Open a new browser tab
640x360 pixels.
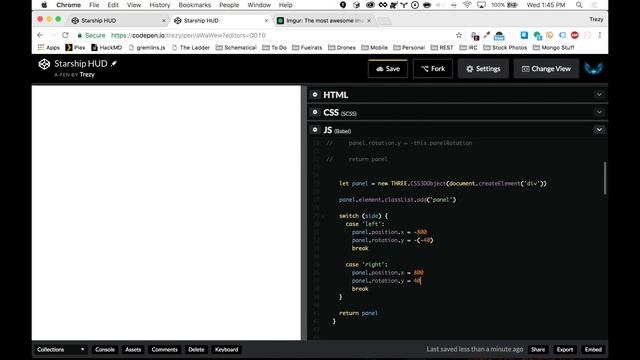tap(384, 21)
